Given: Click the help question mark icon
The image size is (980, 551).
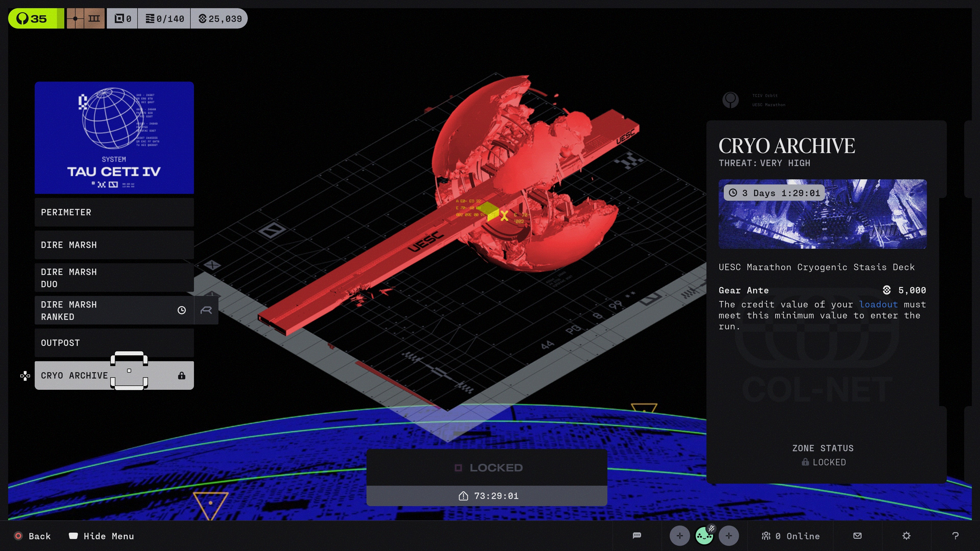Looking at the screenshot, I should pyautogui.click(x=955, y=536).
